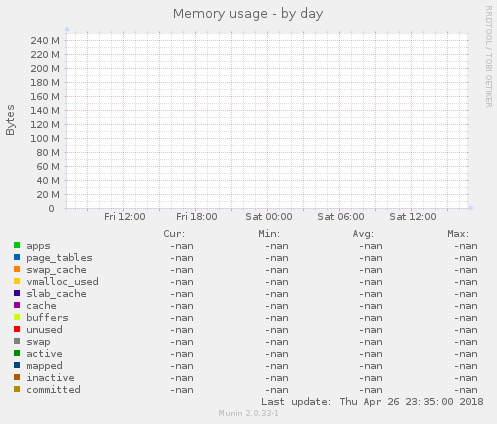This screenshot has height=424, width=497.
Task: Select the 'slab_cache' legend label
Action: 56,294
